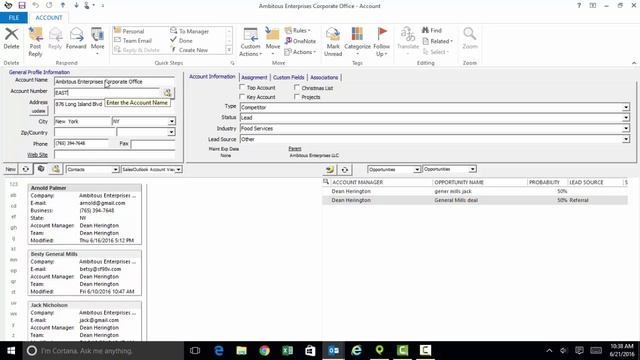The height and width of the screenshot is (360, 640).
Task: Click the Parent link label
Action: 295,149
